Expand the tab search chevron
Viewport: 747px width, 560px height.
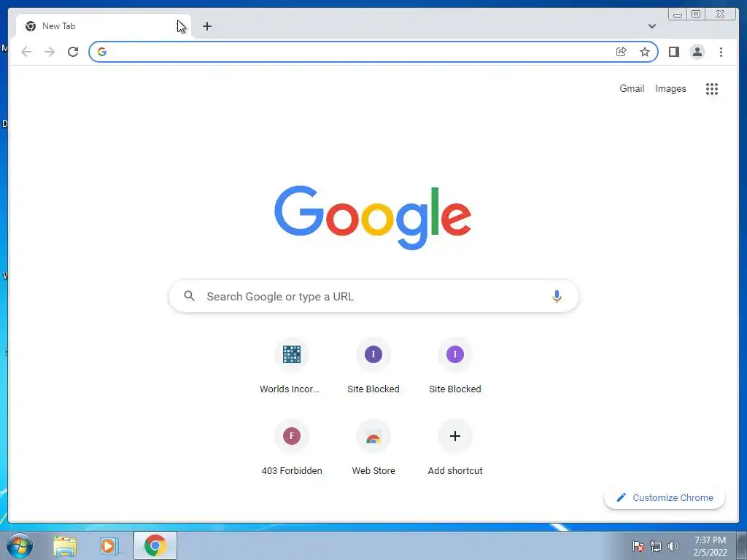tap(652, 26)
